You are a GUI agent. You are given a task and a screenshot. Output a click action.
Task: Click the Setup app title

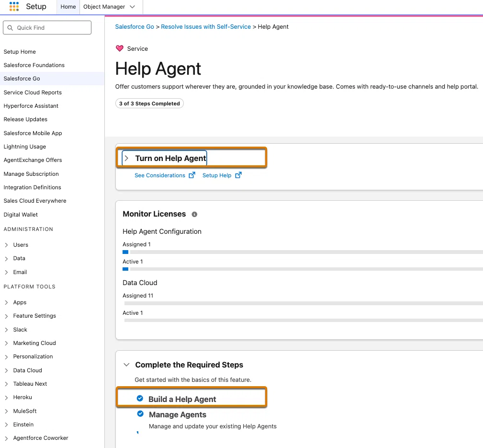36,7
